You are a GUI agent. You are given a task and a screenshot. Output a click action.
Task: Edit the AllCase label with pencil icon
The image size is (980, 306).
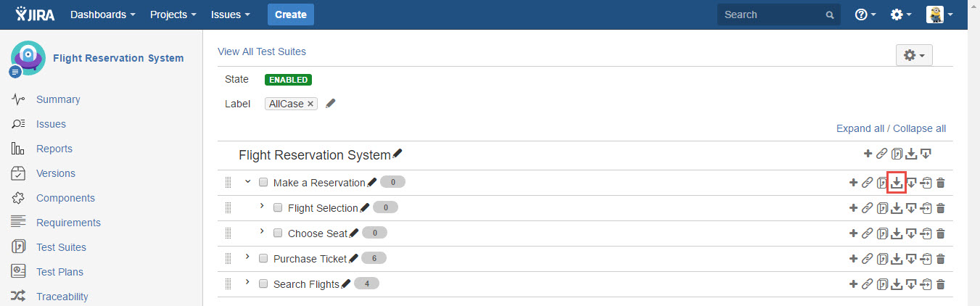click(331, 104)
